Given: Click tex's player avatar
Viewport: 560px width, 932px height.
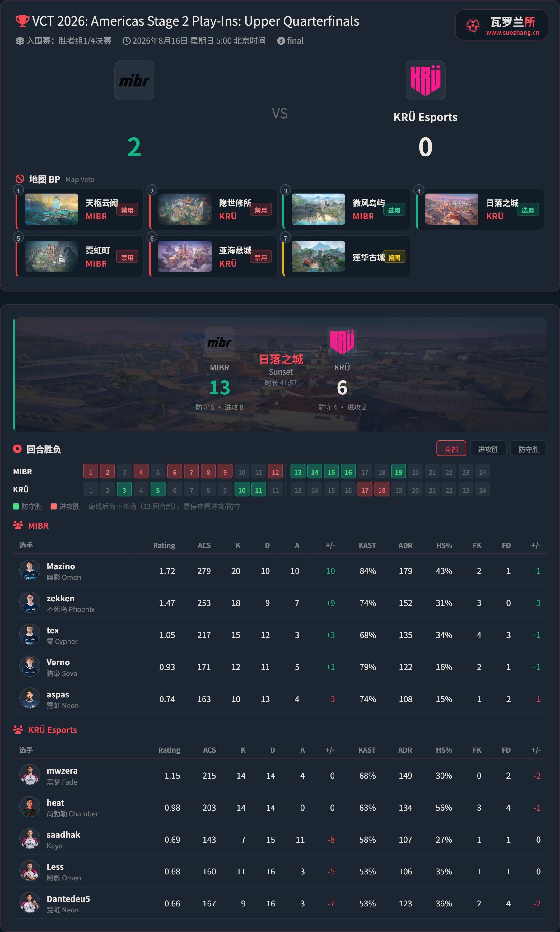Looking at the screenshot, I should 30,634.
